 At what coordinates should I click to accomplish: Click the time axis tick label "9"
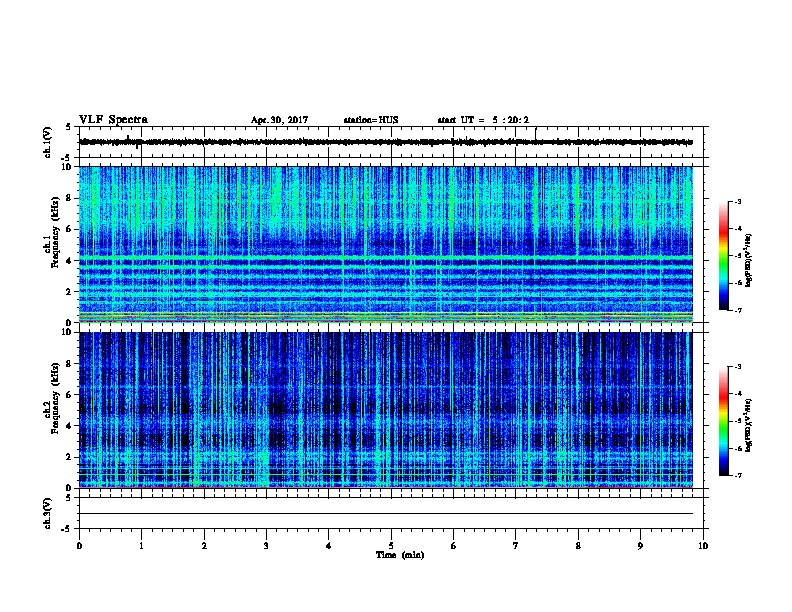pyautogui.click(x=640, y=546)
